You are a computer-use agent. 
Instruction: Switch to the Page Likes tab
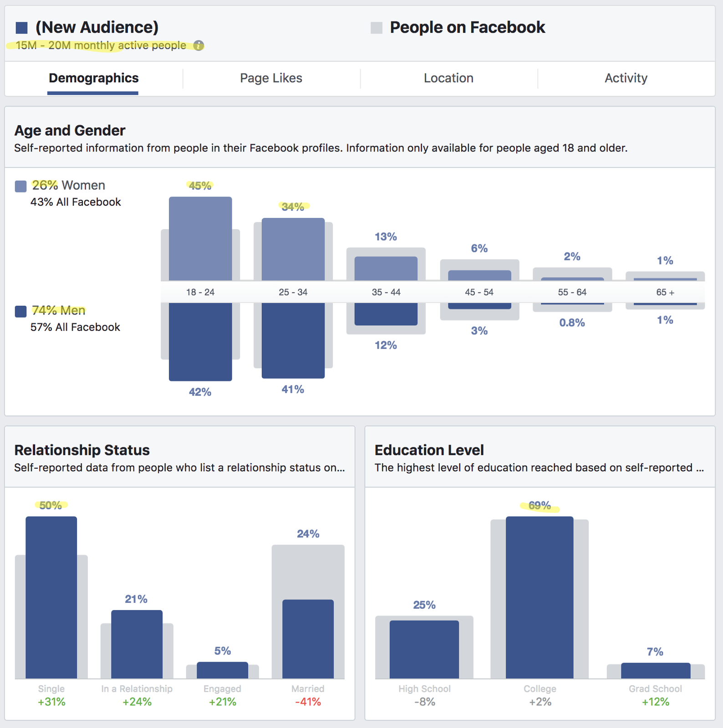tap(271, 78)
